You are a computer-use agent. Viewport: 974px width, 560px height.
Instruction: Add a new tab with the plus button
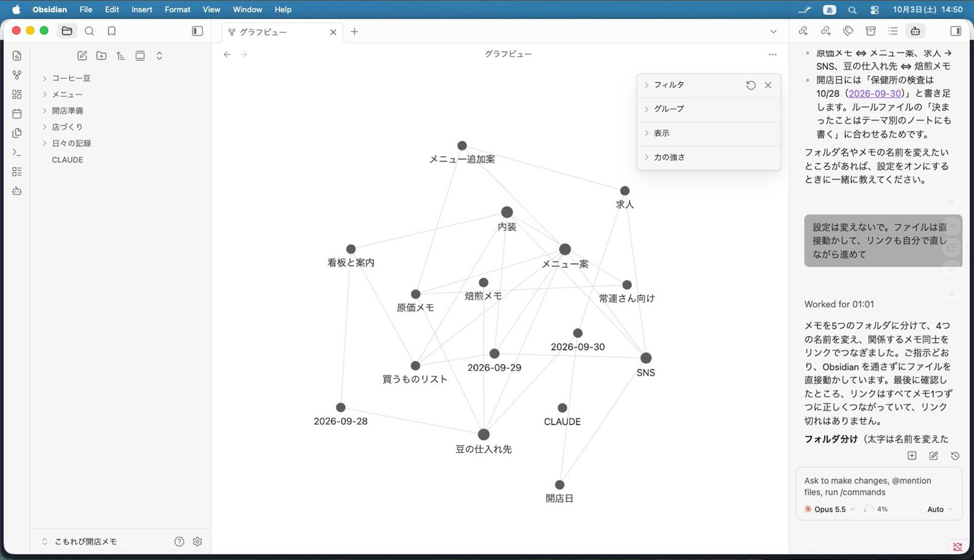354,32
